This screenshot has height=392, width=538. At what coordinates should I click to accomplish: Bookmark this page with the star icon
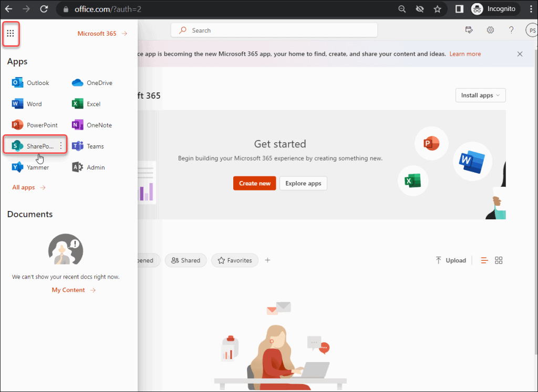(437, 9)
